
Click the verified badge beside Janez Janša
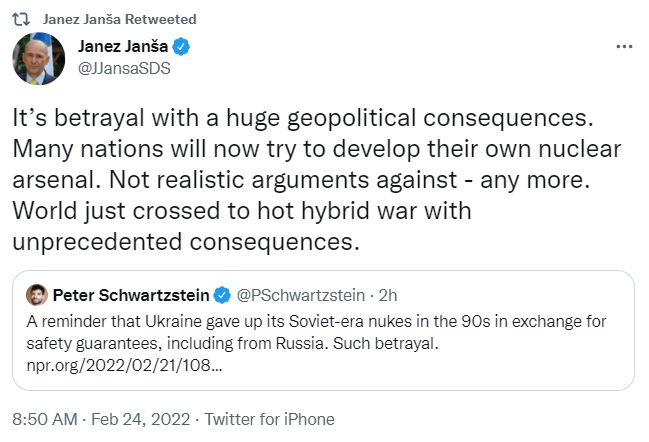pos(179,46)
